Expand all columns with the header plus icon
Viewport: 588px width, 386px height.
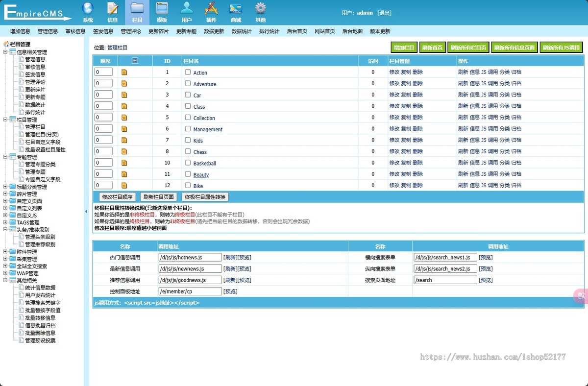[135, 61]
